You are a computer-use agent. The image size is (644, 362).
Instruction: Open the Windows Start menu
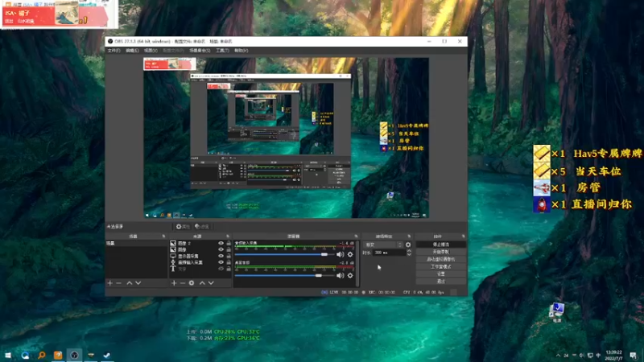[x=8, y=355]
